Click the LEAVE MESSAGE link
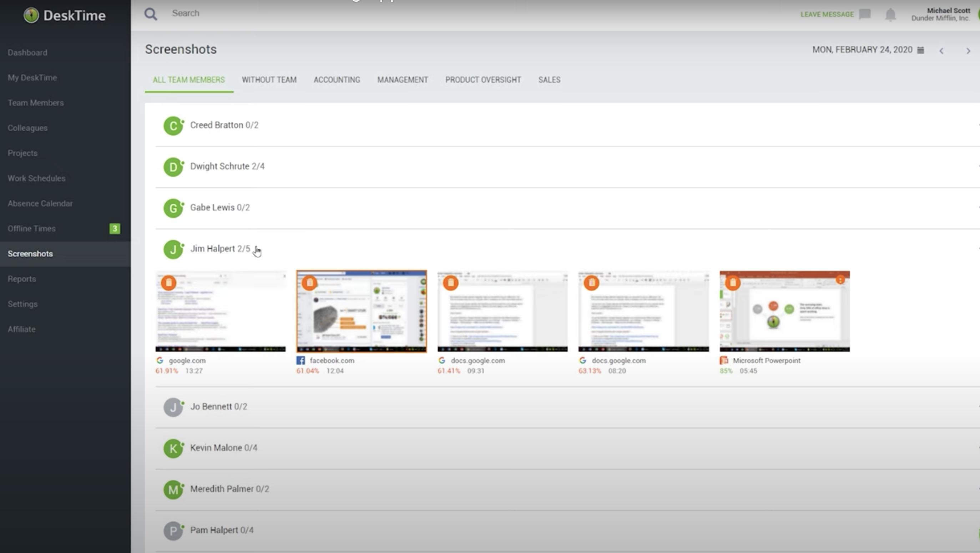Viewport: 980px width, 553px height. 827,15
